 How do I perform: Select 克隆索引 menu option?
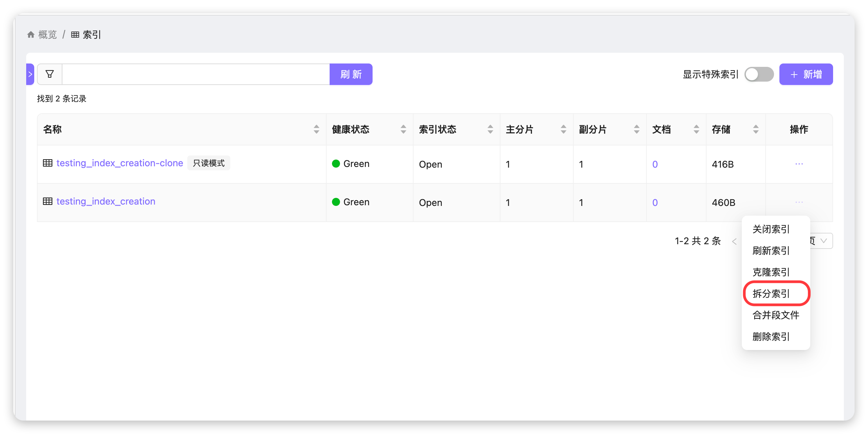771,272
